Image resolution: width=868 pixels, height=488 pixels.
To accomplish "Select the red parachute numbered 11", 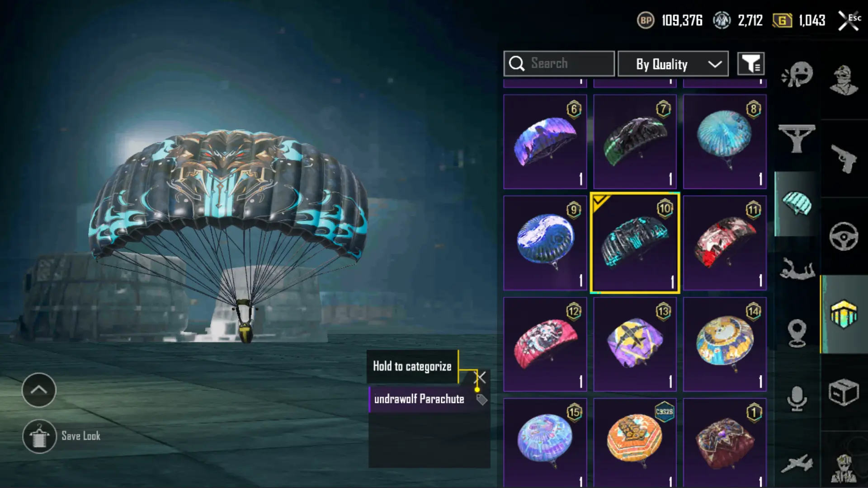I will coord(725,243).
